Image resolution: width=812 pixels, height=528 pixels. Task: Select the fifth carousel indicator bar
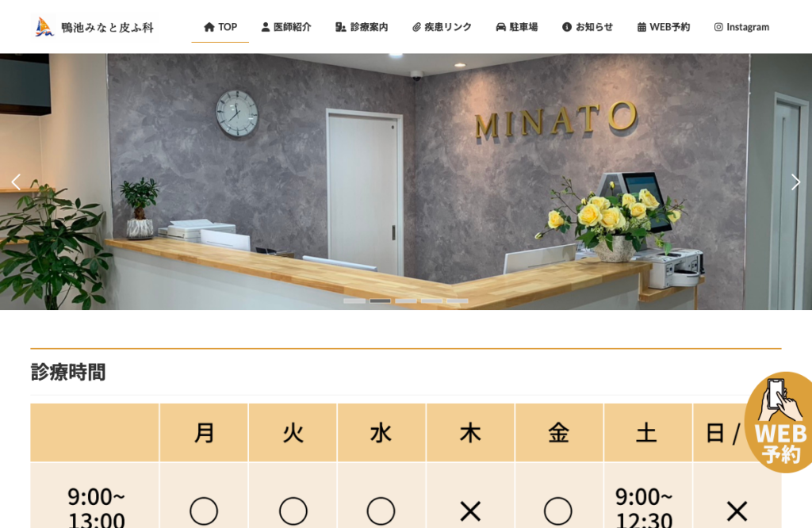tap(458, 300)
